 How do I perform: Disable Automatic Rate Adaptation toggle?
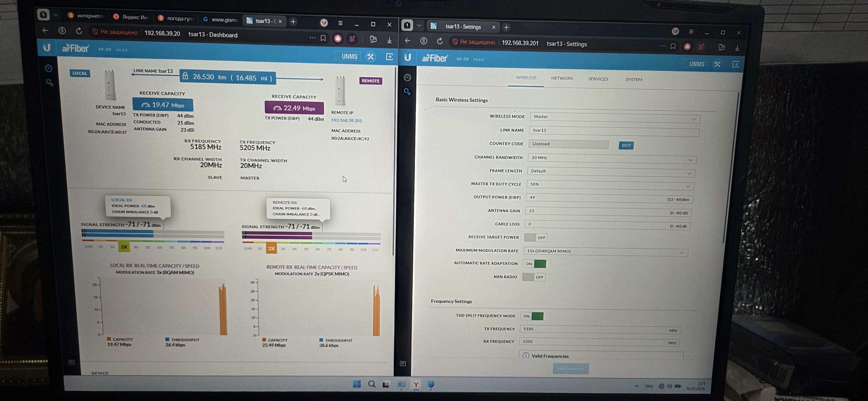534,264
